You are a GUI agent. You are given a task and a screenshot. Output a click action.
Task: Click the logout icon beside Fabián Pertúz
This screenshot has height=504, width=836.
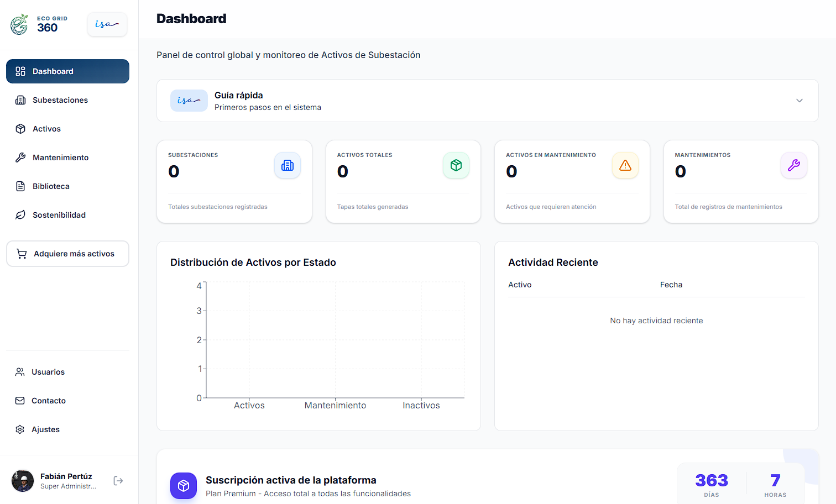click(118, 481)
